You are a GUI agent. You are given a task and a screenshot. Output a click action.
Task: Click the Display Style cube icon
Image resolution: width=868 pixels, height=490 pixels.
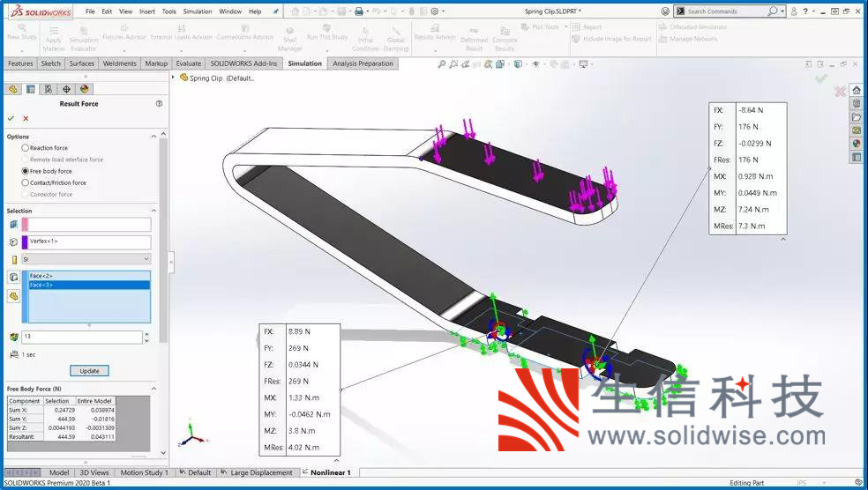518,64
